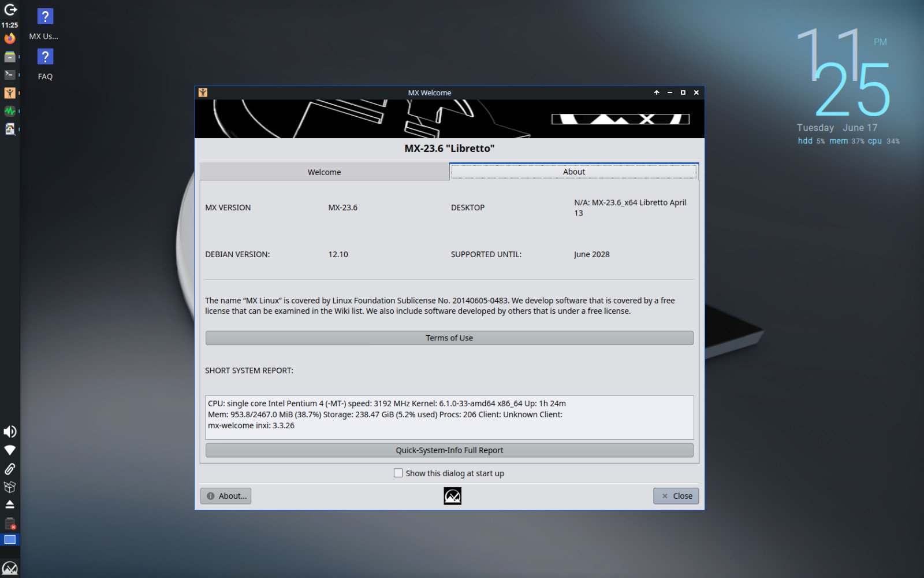Click the DESKTOP label in About tab
The width and height of the screenshot is (924, 578).
(x=468, y=208)
